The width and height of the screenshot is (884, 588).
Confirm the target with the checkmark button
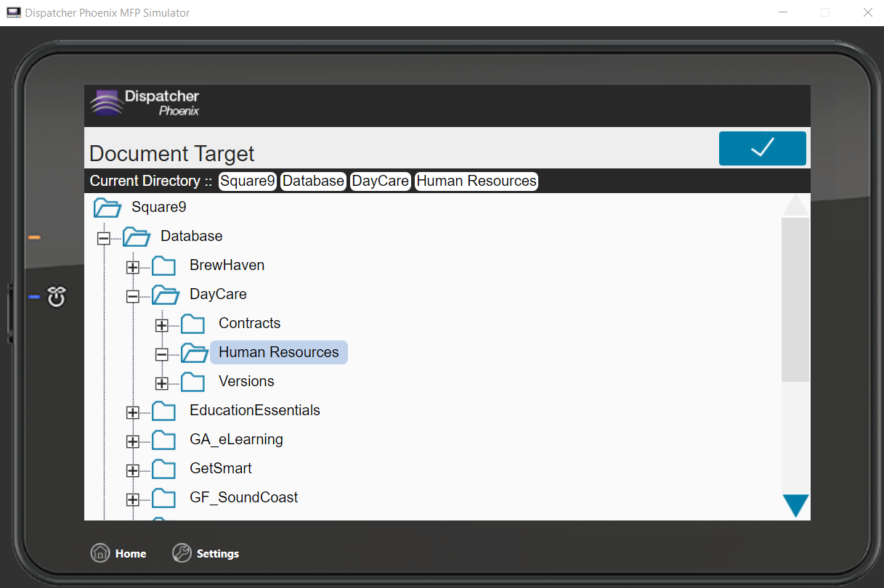click(762, 148)
